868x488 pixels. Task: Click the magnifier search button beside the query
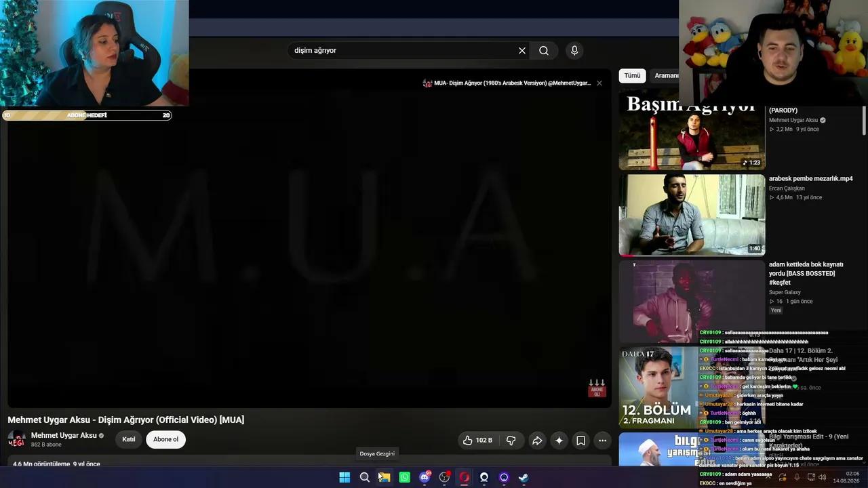[x=544, y=50]
